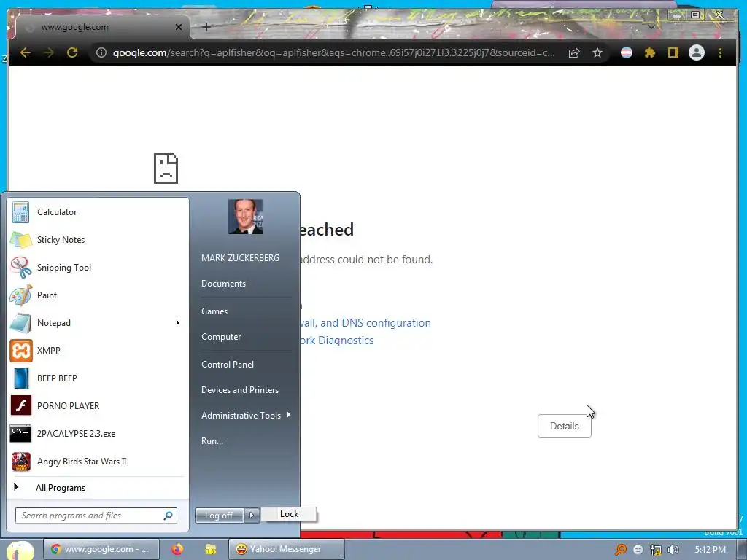Open Games from the Start menu
This screenshot has width=747, height=560.
tap(214, 311)
